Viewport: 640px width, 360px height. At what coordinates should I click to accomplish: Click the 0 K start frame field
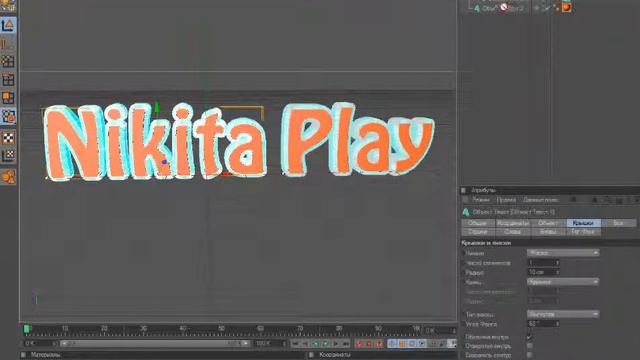(39, 344)
